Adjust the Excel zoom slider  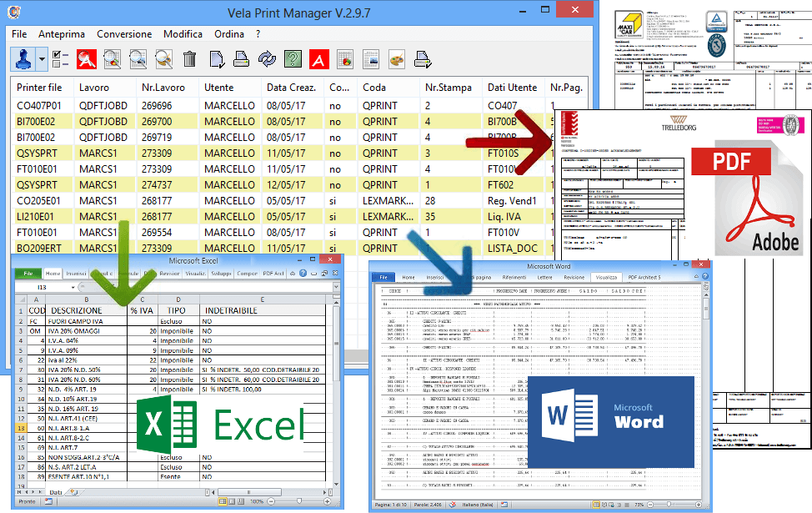(x=299, y=501)
